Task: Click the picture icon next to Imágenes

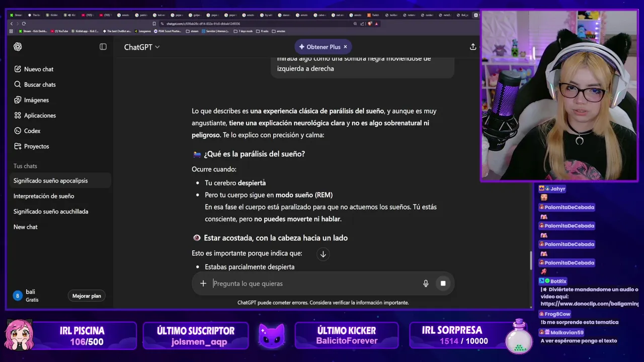Action: tap(18, 100)
